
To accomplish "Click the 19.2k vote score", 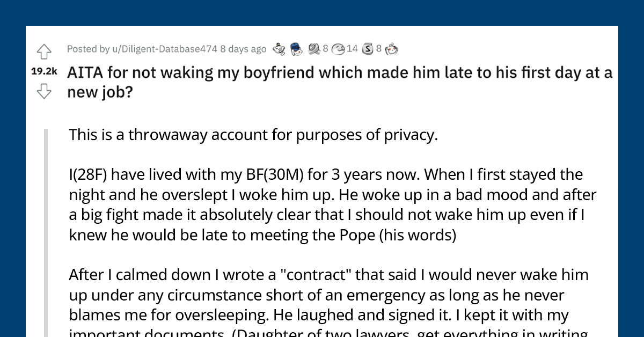I will [x=44, y=71].
